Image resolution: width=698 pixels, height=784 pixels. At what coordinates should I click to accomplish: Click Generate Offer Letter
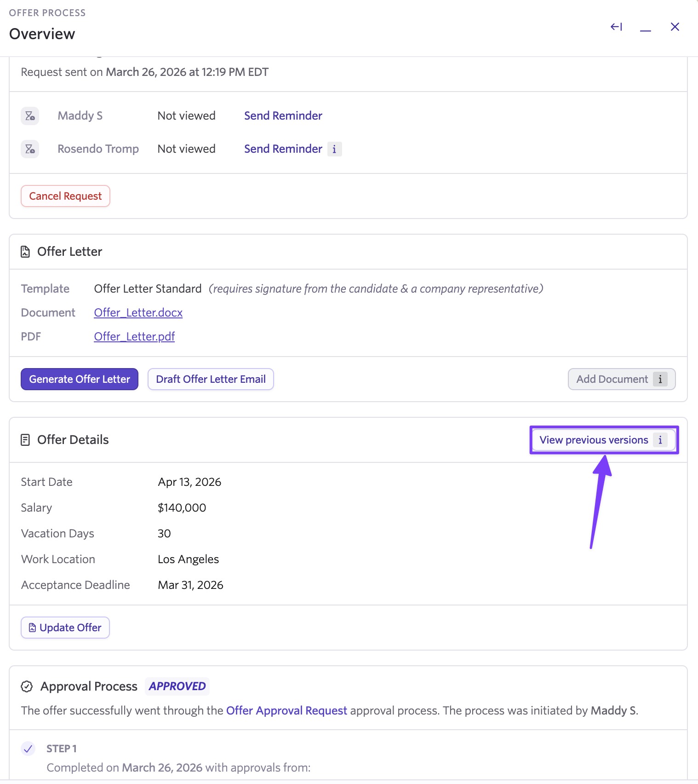pyautogui.click(x=80, y=379)
